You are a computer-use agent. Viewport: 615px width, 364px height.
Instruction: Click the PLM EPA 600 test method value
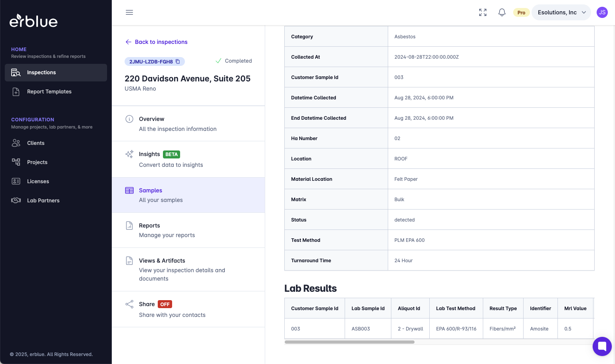click(409, 240)
